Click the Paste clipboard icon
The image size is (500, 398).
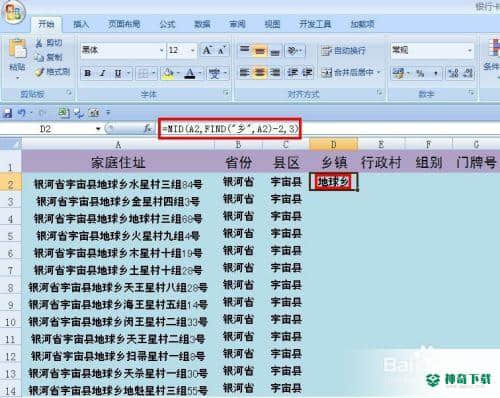click(17, 49)
